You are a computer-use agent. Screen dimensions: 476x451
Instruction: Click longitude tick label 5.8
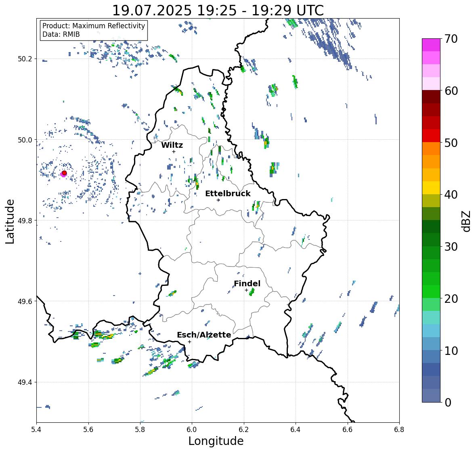pyautogui.click(x=140, y=430)
